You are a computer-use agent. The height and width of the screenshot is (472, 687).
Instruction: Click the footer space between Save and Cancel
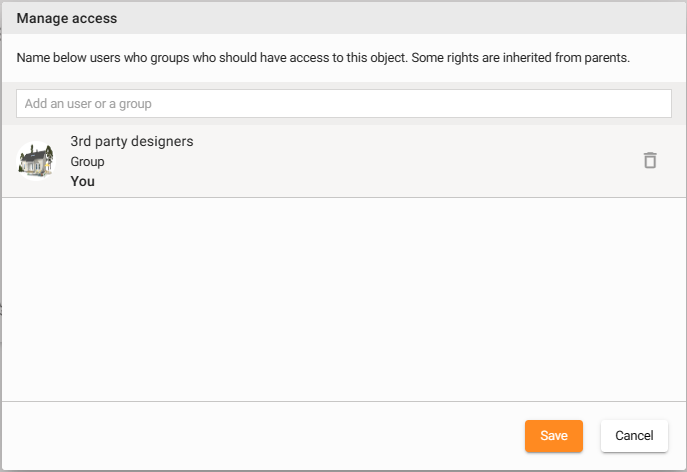click(x=592, y=435)
